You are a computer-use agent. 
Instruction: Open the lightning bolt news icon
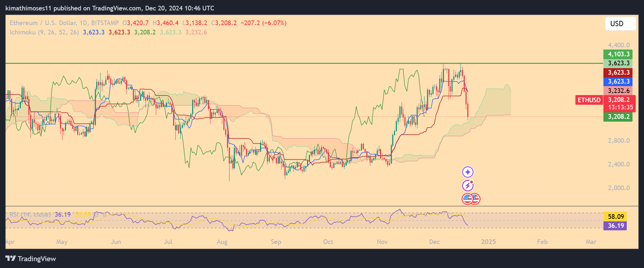click(x=468, y=185)
